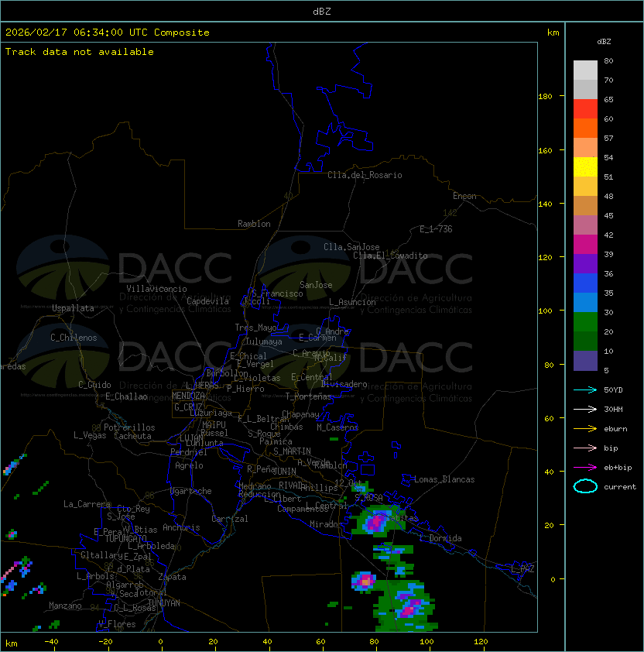This screenshot has width=644, height=652.
Task: Click the 'Potrerillos' map label
Action: (x=129, y=427)
